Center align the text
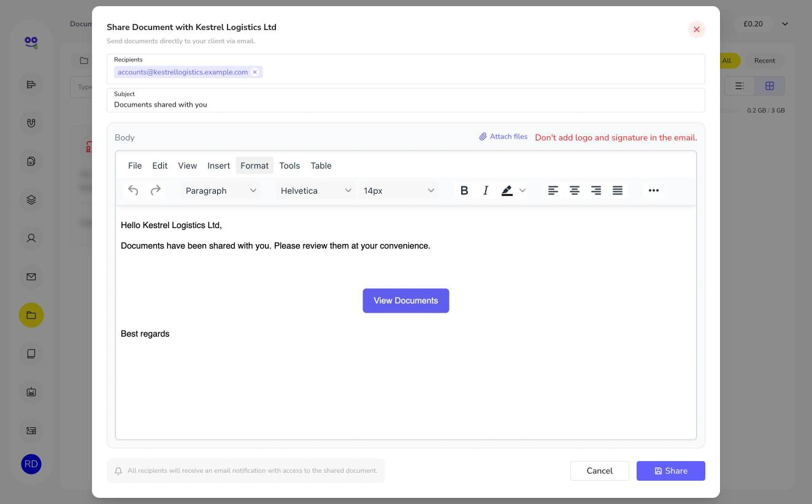The image size is (812, 504). click(x=575, y=191)
